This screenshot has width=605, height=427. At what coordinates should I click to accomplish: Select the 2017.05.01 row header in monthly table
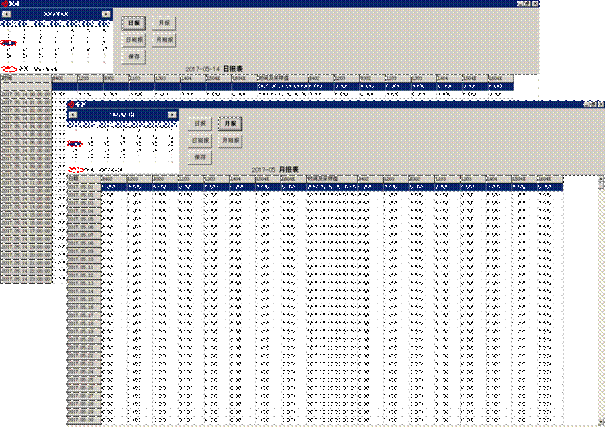[84, 187]
